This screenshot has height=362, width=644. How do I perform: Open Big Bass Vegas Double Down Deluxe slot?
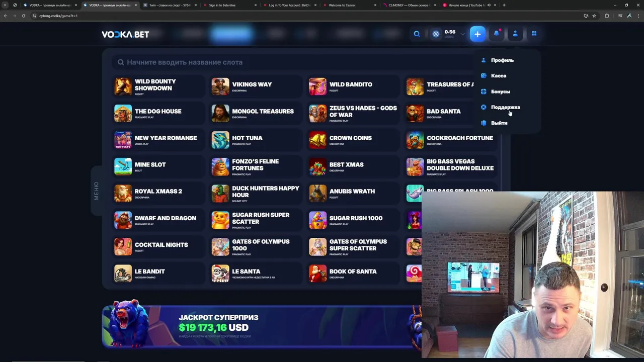click(451, 166)
